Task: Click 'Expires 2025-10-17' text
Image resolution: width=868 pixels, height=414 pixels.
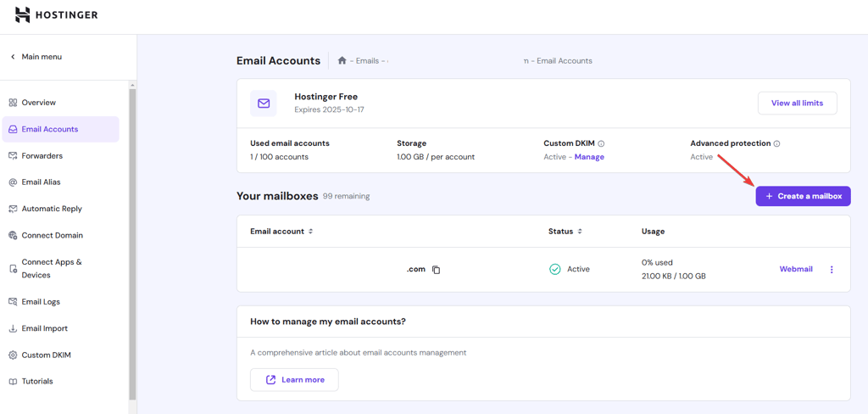Action: point(330,109)
